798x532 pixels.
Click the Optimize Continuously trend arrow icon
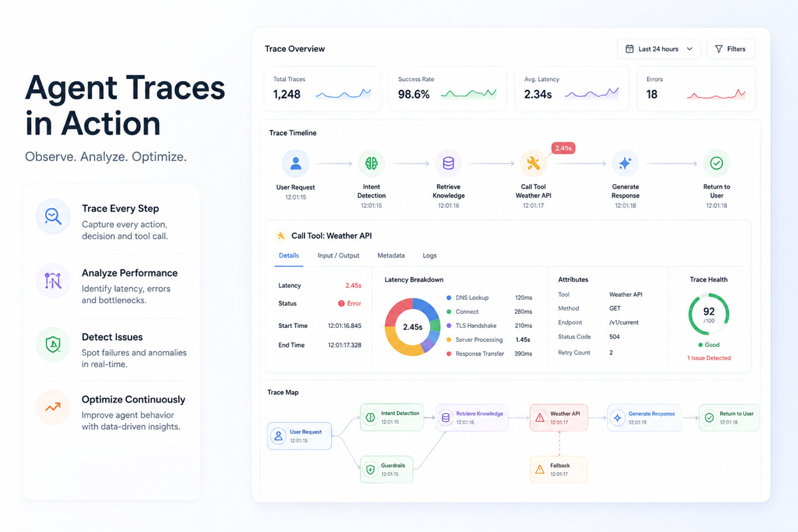[x=53, y=407]
